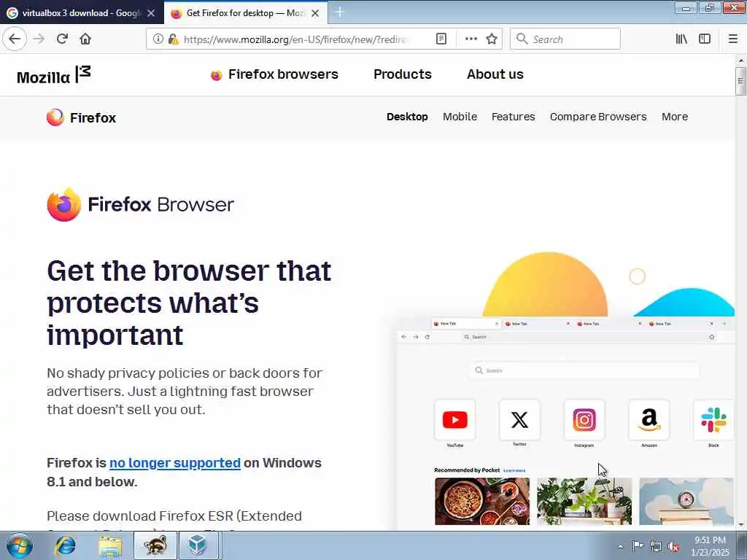
Task: Open Windows Explorer folder on taskbar
Action: pos(111,545)
